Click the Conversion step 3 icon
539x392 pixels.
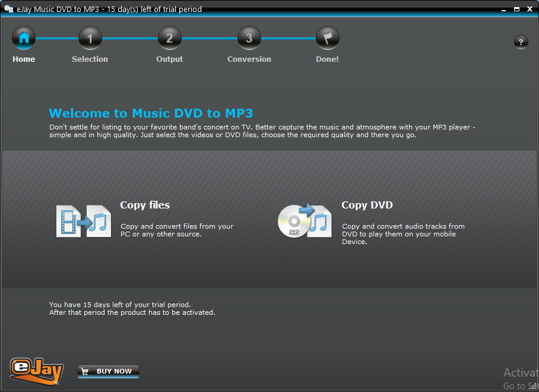pos(249,37)
